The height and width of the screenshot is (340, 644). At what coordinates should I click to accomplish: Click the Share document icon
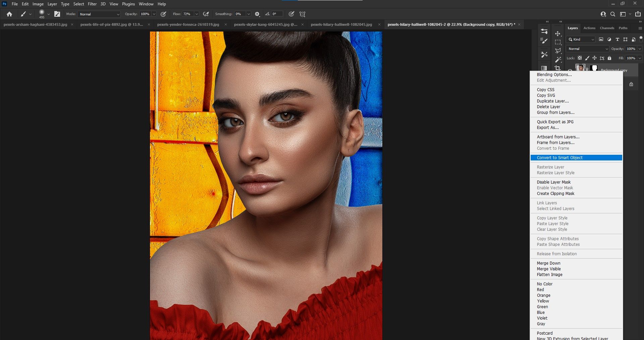638,14
